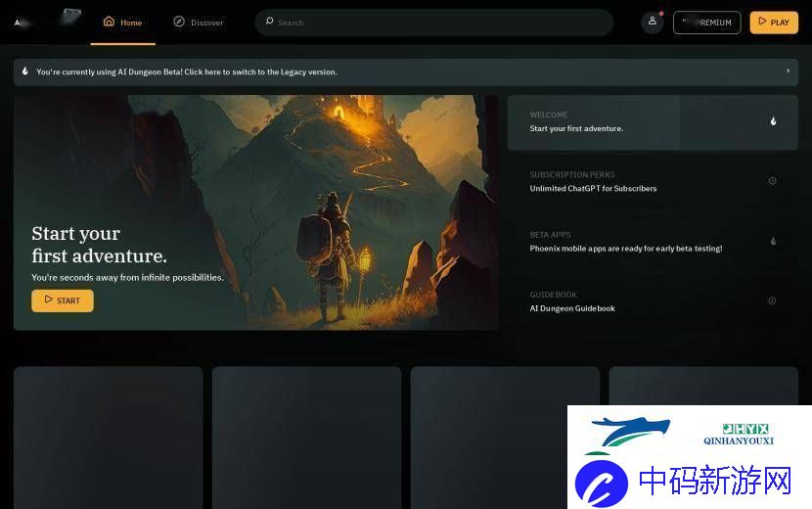This screenshot has height=509, width=812.
Task: Open the second placeholder card in bottom row
Action: pos(306,438)
